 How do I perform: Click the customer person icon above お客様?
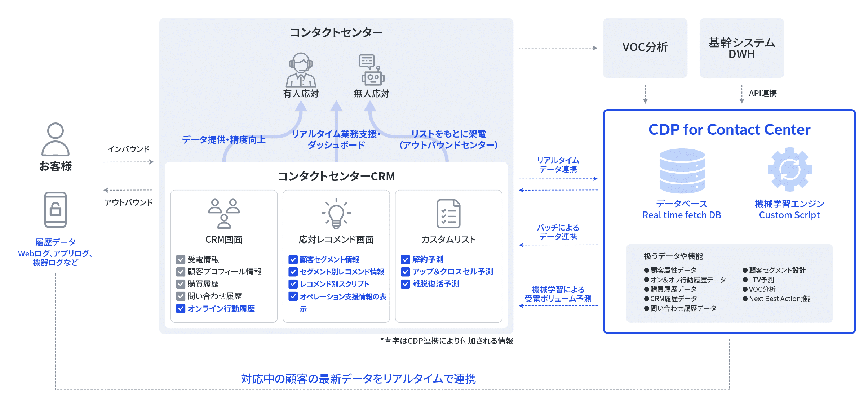[x=56, y=139]
